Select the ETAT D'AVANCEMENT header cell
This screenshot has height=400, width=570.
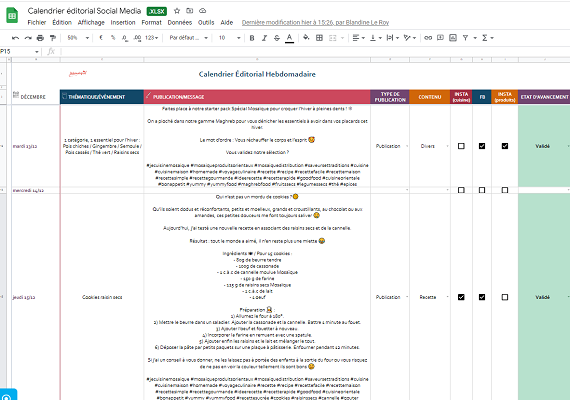(544, 97)
